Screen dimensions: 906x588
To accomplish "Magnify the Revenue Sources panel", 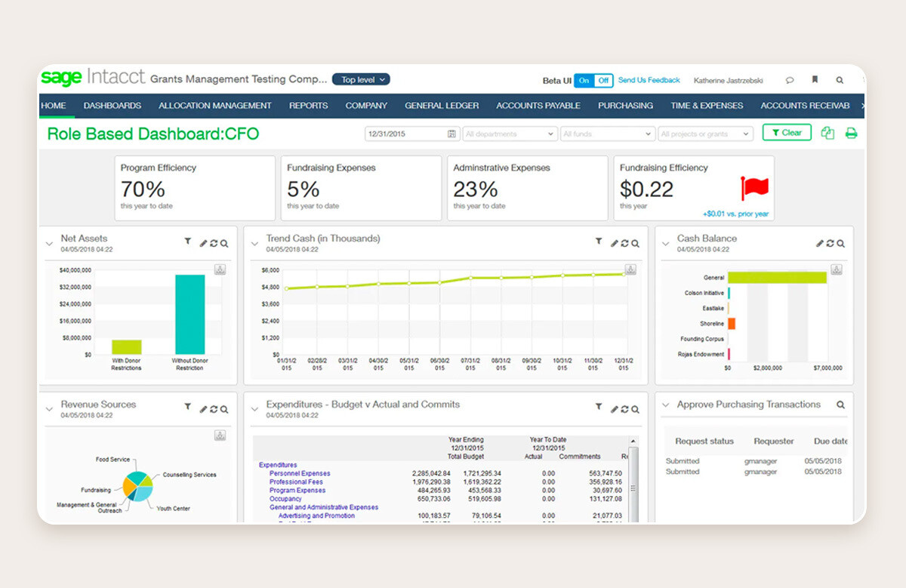I will [224, 409].
